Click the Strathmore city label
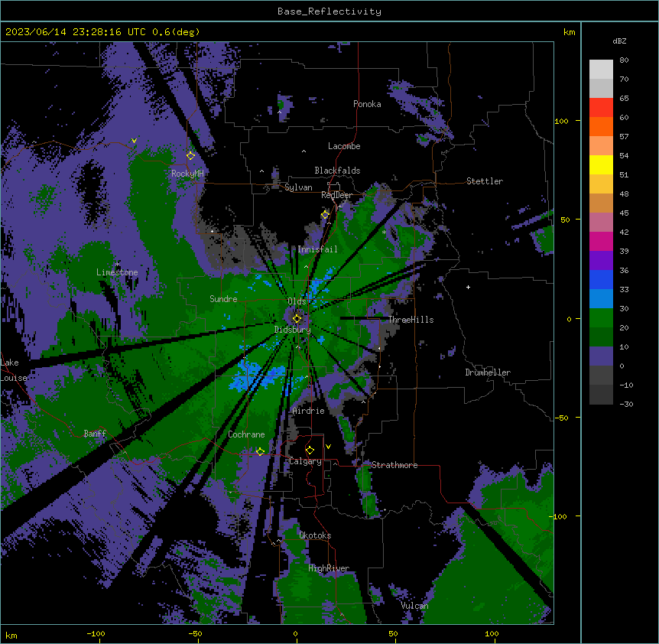The height and width of the screenshot is (644, 659). click(394, 465)
